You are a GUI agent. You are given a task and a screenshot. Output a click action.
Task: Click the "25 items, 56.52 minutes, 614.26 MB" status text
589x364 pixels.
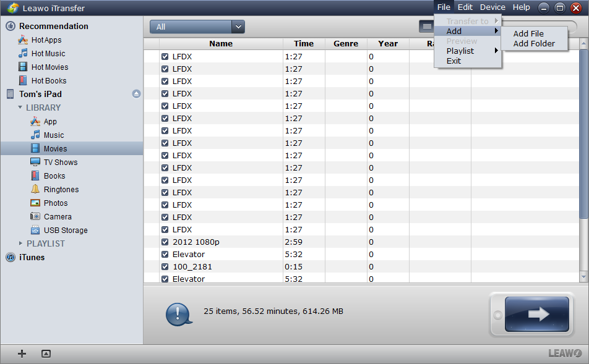pyautogui.click(x=273, y=311)
